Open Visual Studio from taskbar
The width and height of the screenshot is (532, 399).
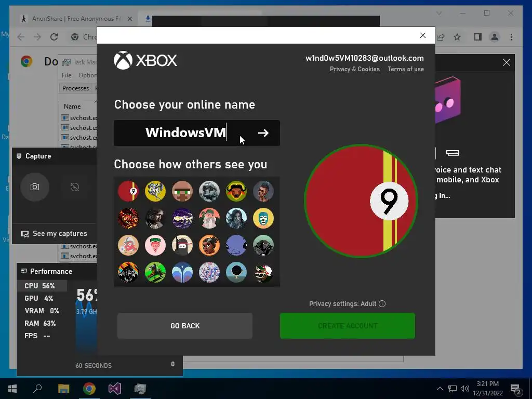(x=115, y=389)
